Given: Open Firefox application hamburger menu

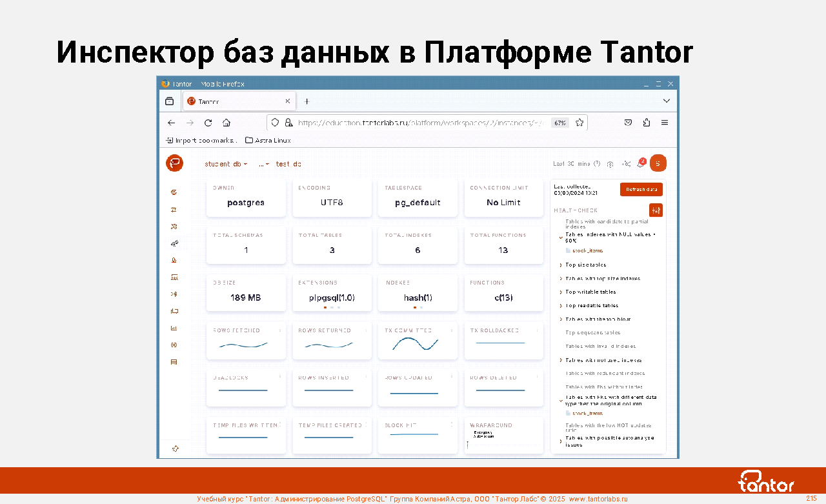Looking at the screenshot, I should (x=665, y=123).
